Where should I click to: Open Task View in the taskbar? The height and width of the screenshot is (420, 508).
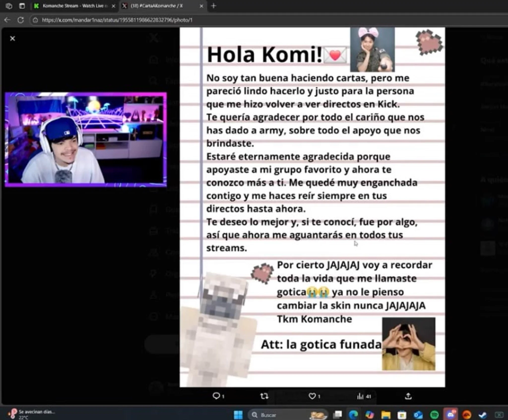tap(338, 415)
